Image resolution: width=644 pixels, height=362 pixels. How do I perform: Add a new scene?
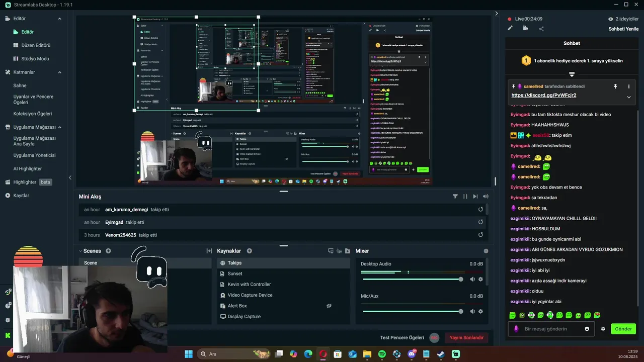[108, 251]
